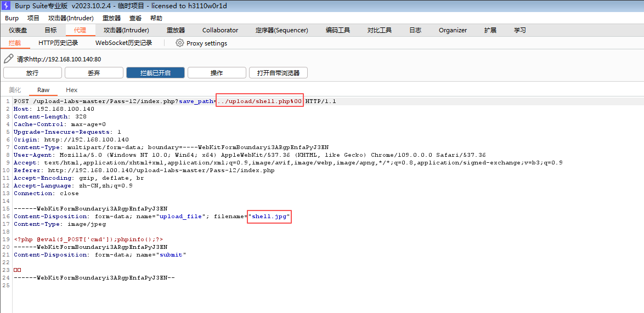Screen dimensions: 644x313
Task: Open the Collaborator tab
Action: pyautogui.click(x=220, y=30)
